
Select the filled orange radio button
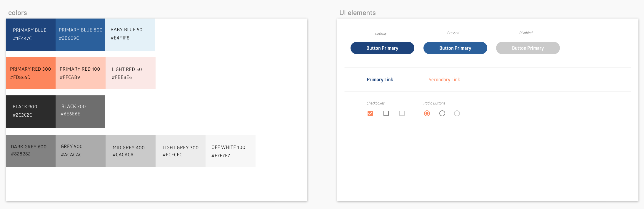[427, 113]
